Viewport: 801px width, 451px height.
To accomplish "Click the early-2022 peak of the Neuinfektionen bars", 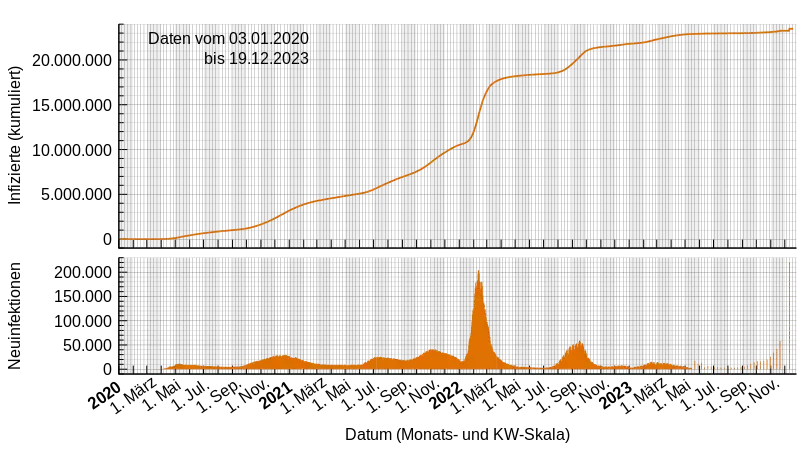I will pos(479,272).
